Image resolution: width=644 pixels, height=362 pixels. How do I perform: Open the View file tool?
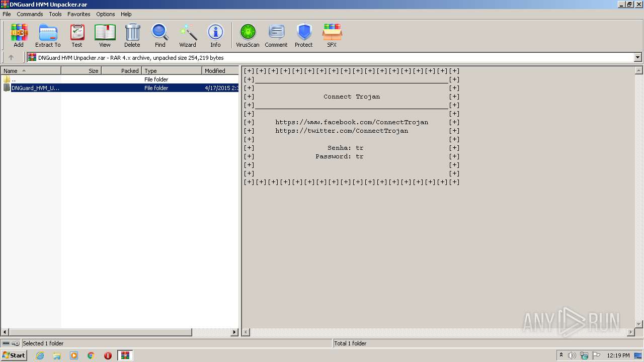(105, 35)
